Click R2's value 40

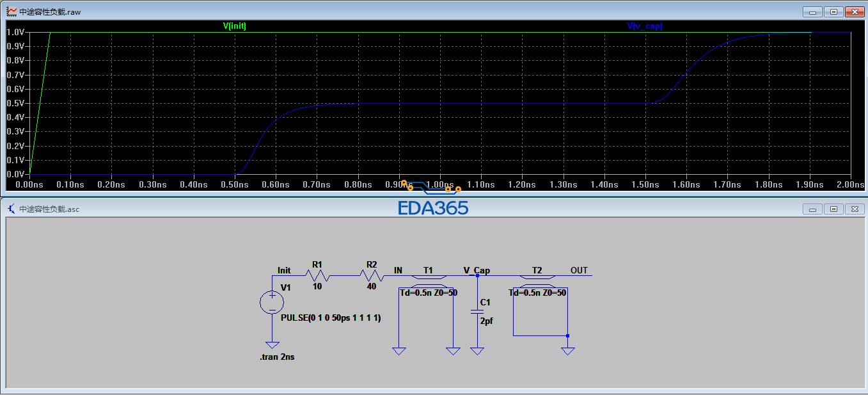[x=372, y=287]
